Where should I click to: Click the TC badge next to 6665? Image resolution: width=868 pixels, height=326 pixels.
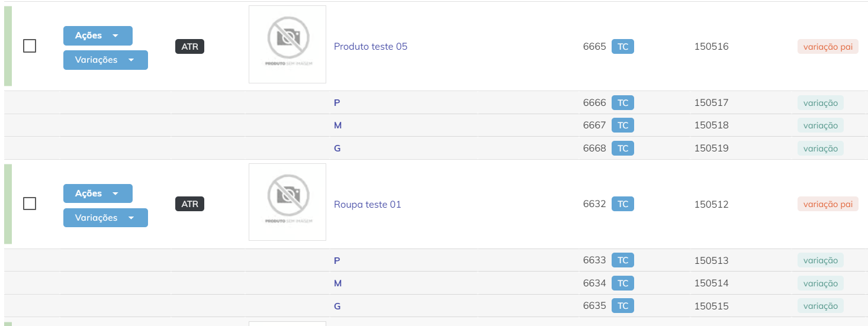(x=623, y=46)
